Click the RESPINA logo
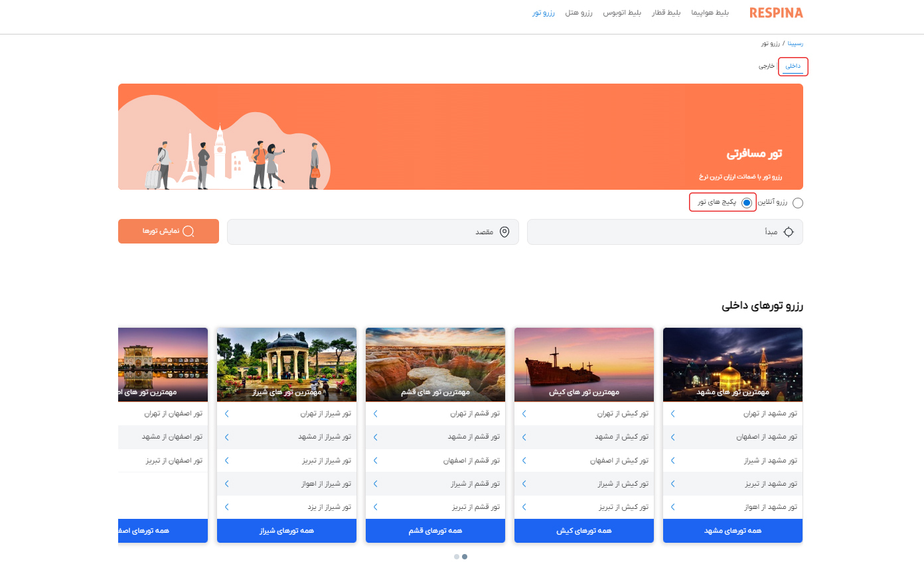 point(775,12)
